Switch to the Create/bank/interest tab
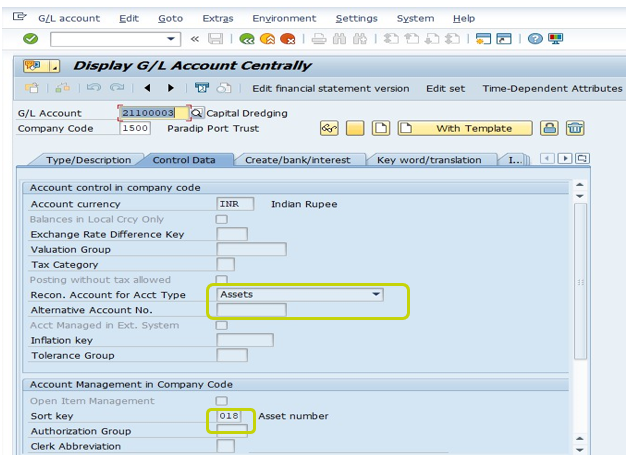 point(298,160)
